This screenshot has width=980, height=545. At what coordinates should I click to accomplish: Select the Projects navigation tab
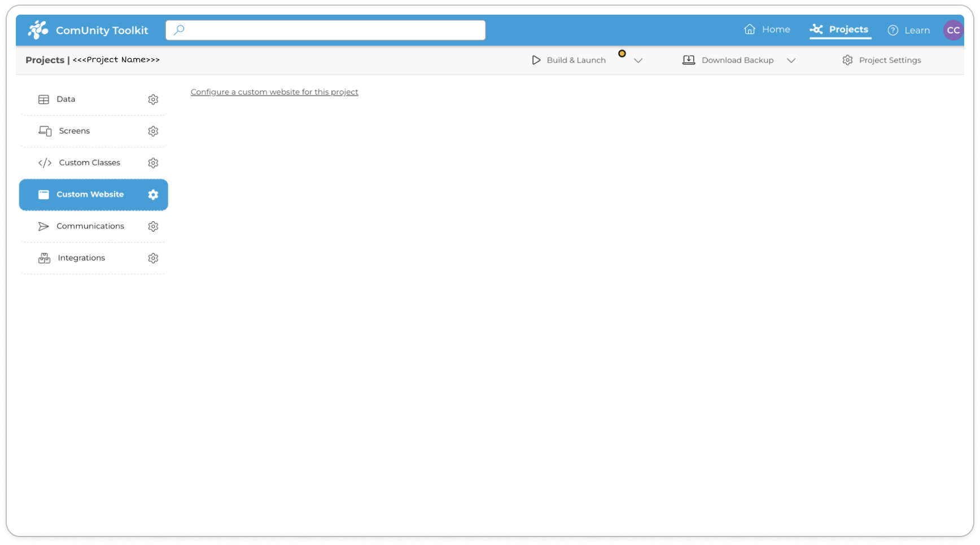tap(840, 30)
